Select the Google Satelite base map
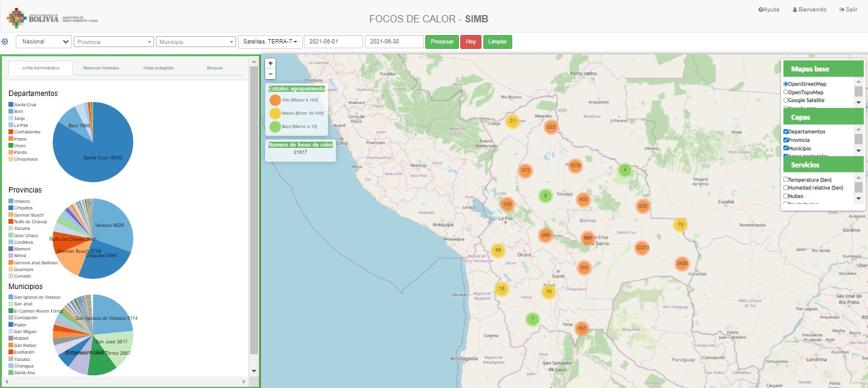 (786, 100)
